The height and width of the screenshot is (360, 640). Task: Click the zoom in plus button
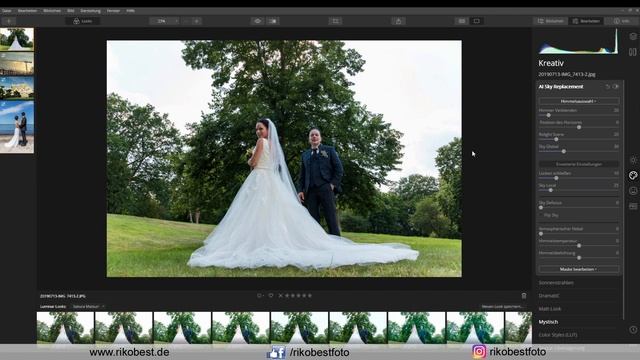coord(197,21)
